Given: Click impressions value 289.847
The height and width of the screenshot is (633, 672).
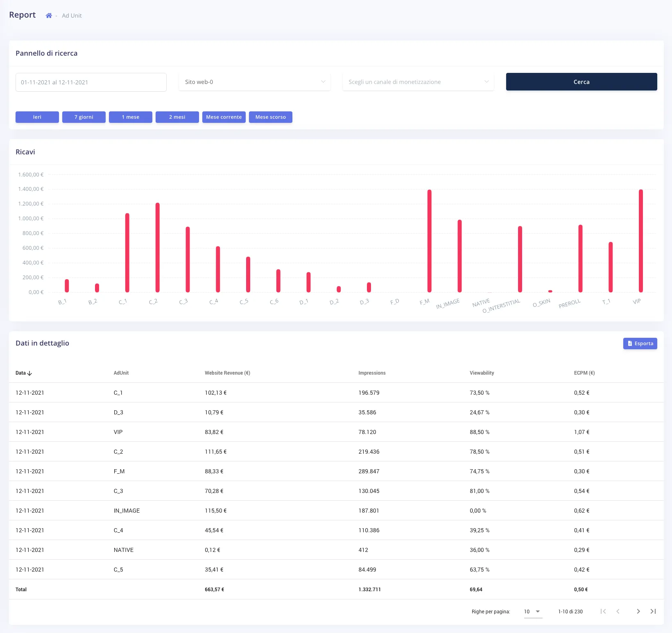Looking at the screenshot, I should pyautogui.click(x=369, y=471).
